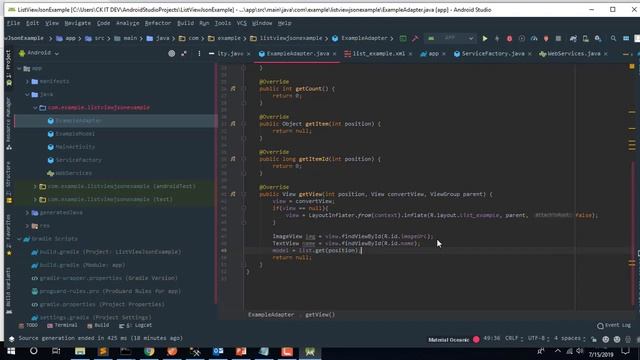Open the AVD Manager device icon

coord(586,38)
